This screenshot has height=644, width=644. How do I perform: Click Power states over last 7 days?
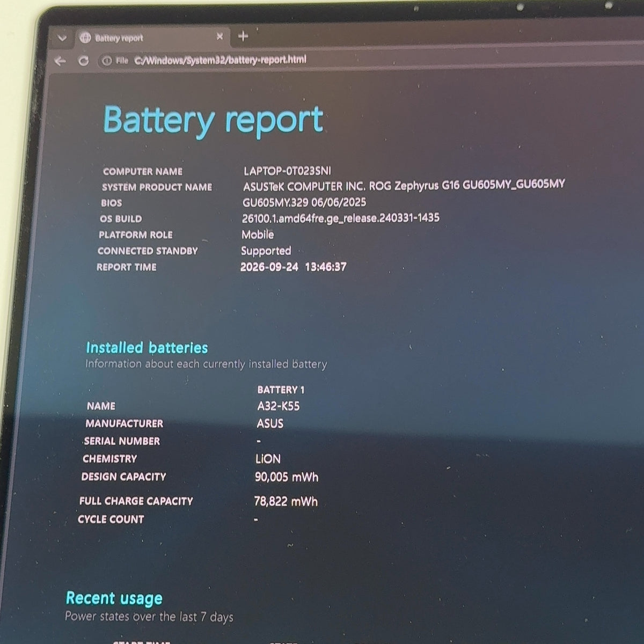coord(149,617)
